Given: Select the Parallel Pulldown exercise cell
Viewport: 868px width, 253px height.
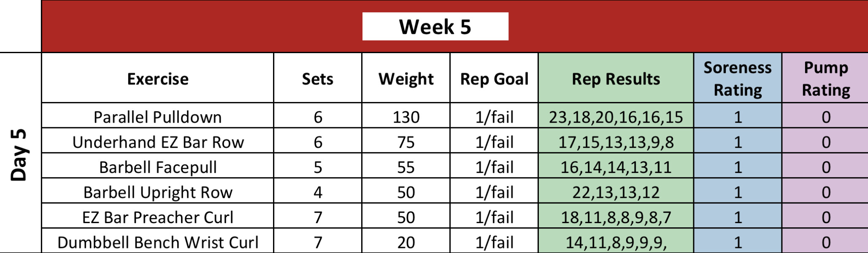Looking at the screenshot, I should 157,117.
